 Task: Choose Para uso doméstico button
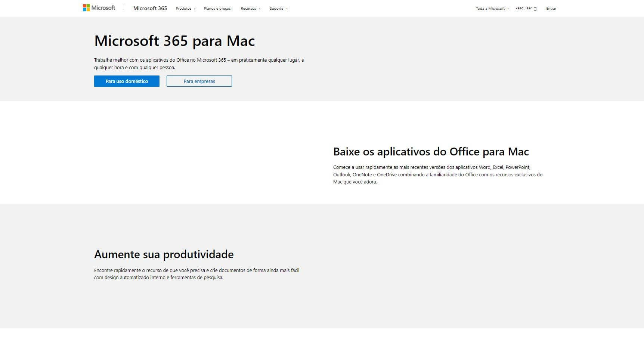[x=127, y=81]
